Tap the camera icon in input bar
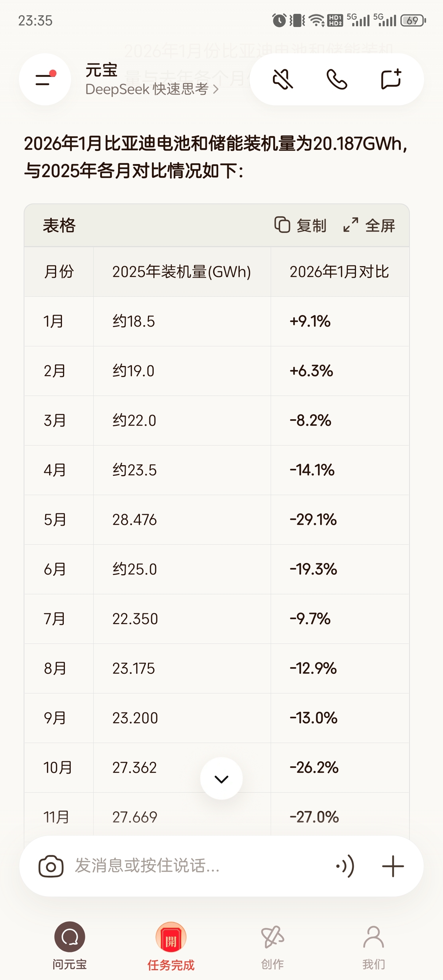 pyautogui.click(x=51, y=867)
